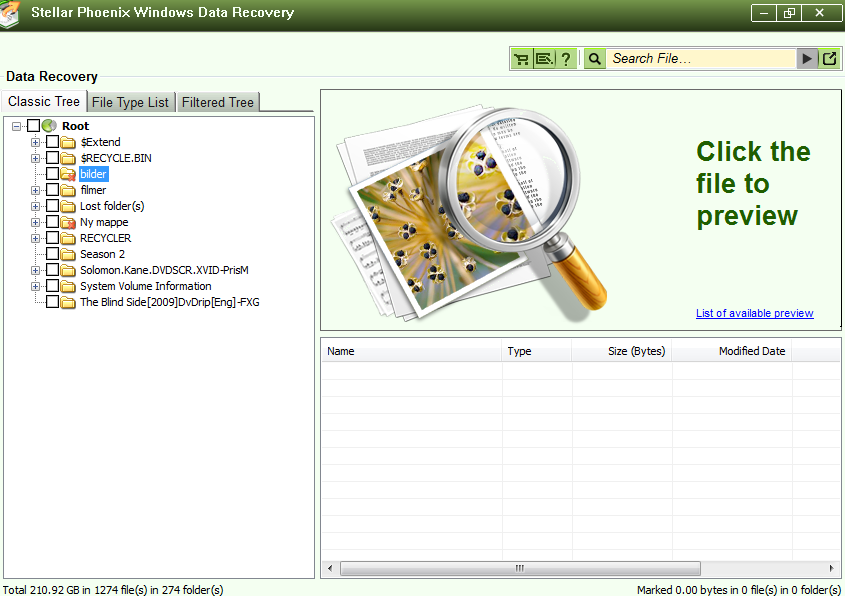845x596 pixels.
Task: Click the horizontal scrollbar thumb
Action: pyautogui.click(x=520, y=568)
